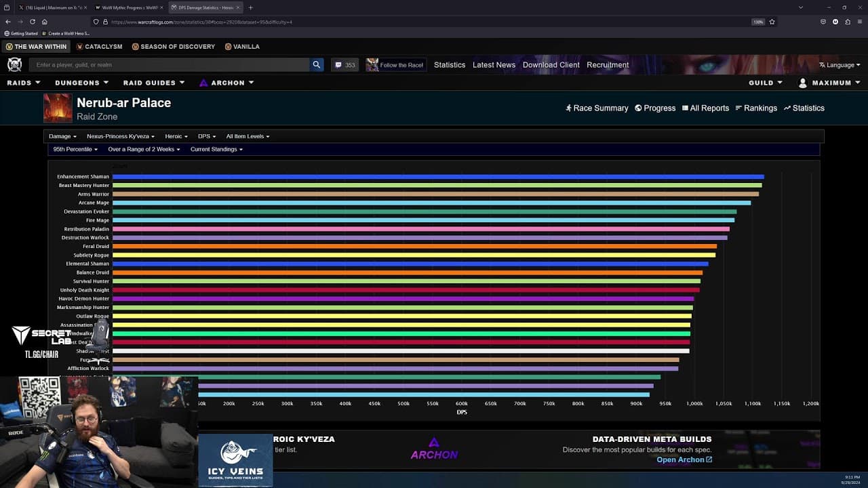
Task: Click the padlock site info icon
Action: pyautogui.click(x=104, y=22)
